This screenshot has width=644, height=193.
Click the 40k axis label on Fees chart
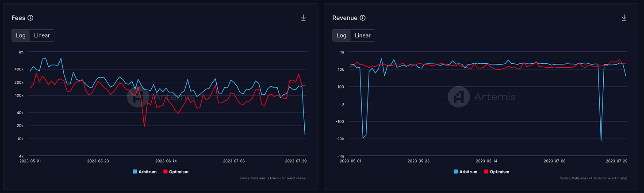coord(20,113)
